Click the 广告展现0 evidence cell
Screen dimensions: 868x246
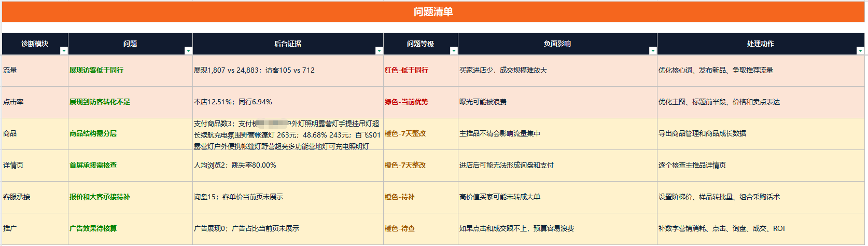tap(288, 229)
